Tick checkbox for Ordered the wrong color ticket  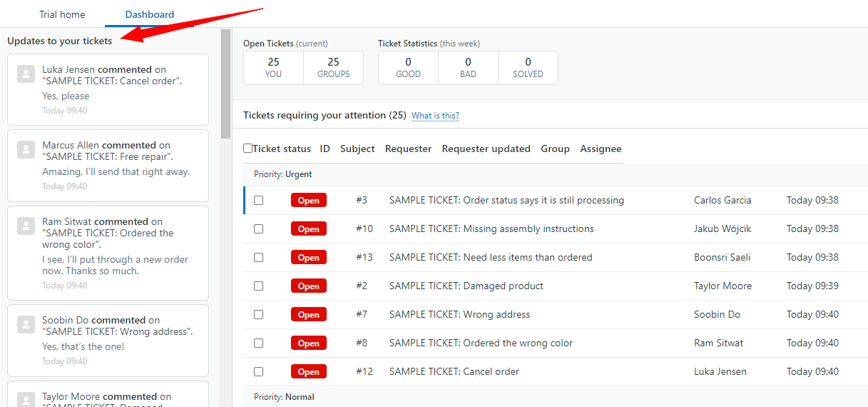pyautogui.click(x=258, y=343)
